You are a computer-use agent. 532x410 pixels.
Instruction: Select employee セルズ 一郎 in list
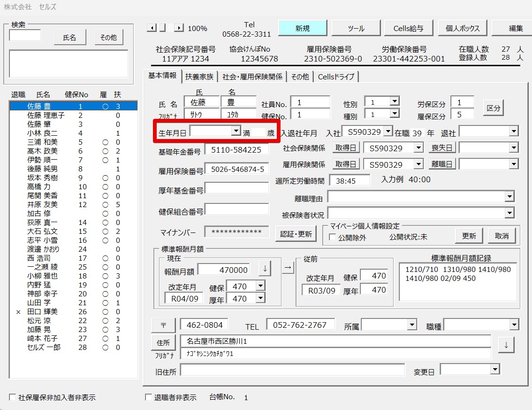(x=73, y=347)
